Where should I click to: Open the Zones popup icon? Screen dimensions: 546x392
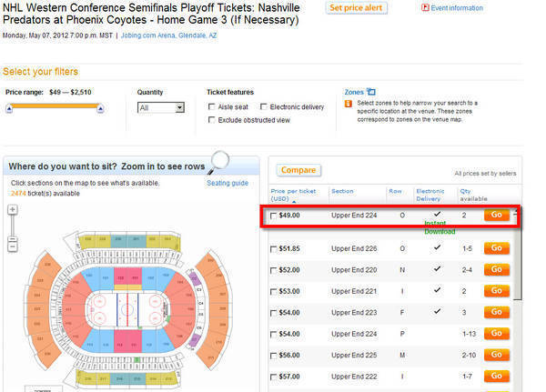click(371, 92)
